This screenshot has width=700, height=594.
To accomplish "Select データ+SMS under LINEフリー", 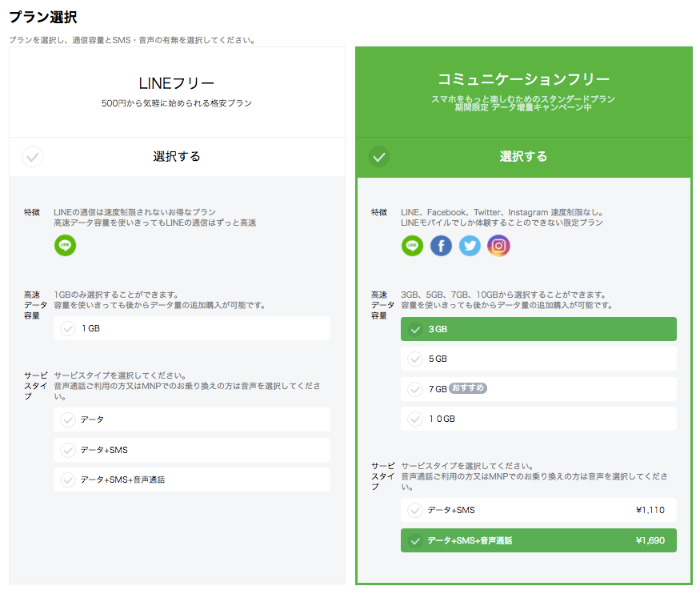I will point(192,450).
